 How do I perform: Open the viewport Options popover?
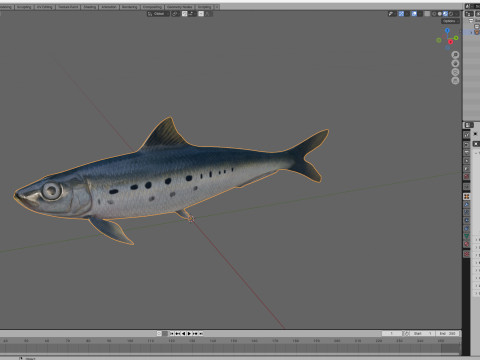[x=451, y=21]
